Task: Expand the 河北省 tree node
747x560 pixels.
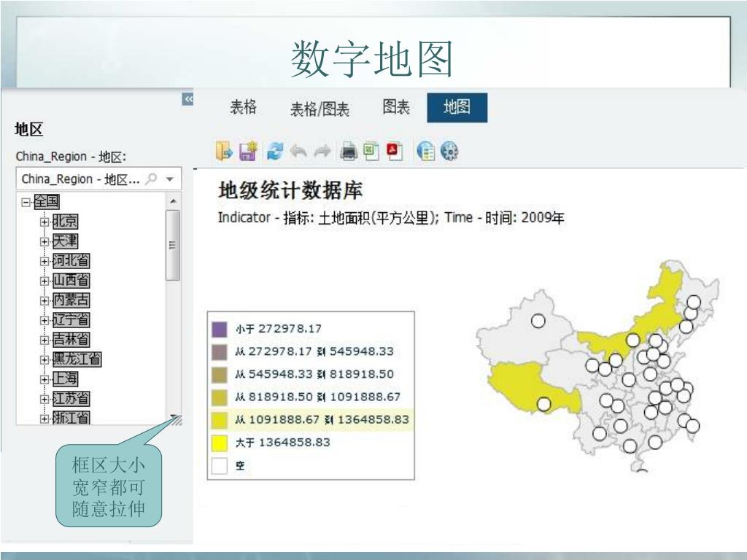Action: 44,261
